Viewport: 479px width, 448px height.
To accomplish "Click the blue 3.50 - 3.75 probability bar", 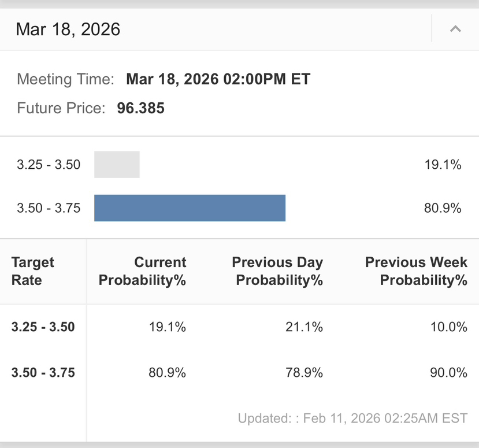I will [x=190, y=208].
